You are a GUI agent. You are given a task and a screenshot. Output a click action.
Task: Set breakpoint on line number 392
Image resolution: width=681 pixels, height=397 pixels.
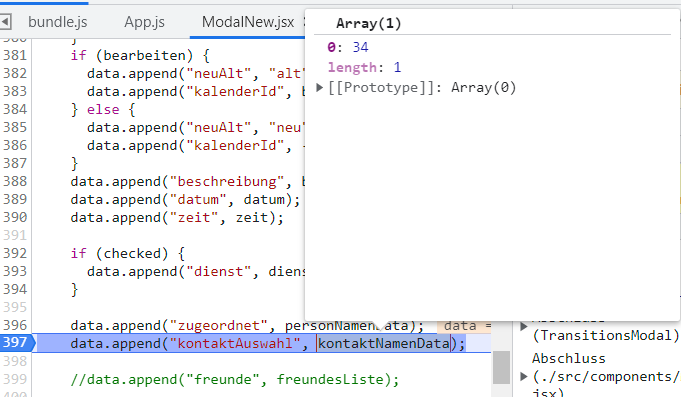pyautogui.click(x=15, y=253)
